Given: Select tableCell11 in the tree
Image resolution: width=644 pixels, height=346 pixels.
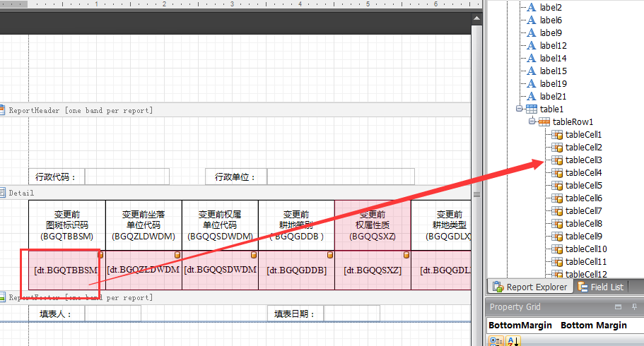Looking at the screenshot, I should tap(586, 262).
